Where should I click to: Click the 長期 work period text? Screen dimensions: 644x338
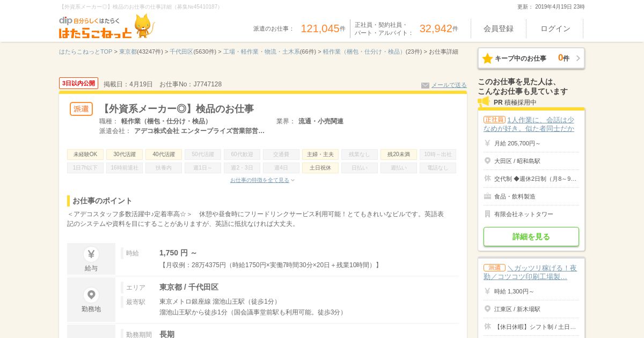[167, 334]
